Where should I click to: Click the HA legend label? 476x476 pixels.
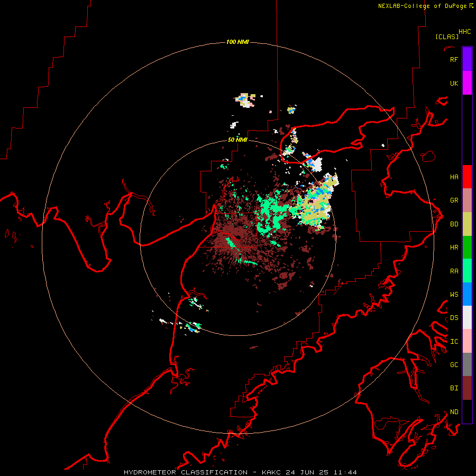[454, 177]
